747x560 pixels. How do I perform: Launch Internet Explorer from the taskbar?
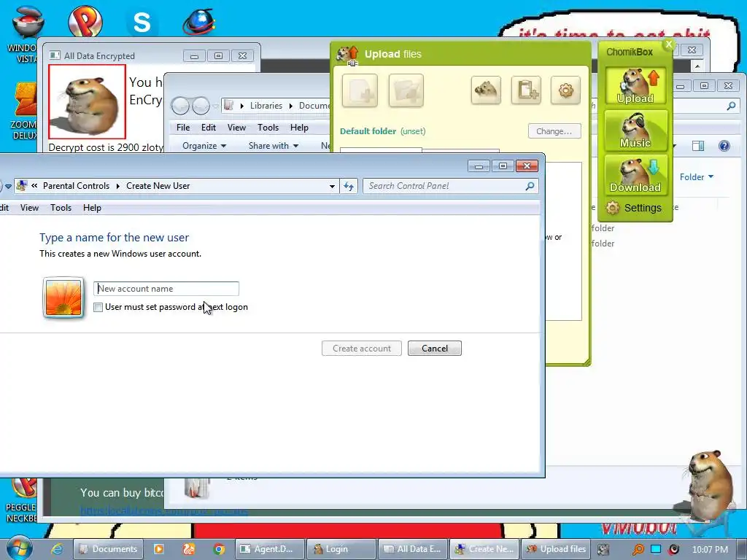[57, 549]
